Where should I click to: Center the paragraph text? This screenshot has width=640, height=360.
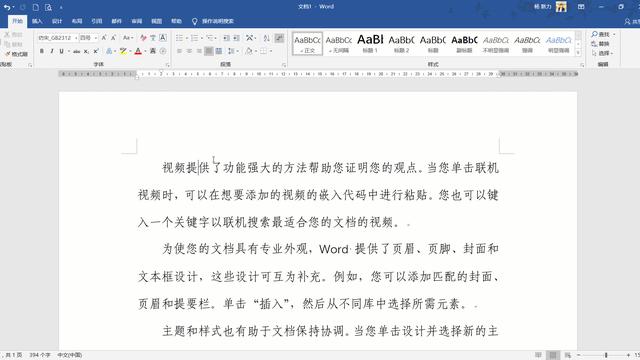click(189, 51)
